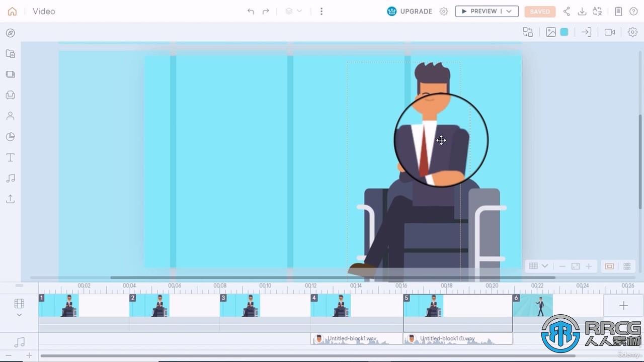Image resolution: width=644 pixels, height=362 pixels.
Task: Click the SAVED status button
Action: (540, 12)
